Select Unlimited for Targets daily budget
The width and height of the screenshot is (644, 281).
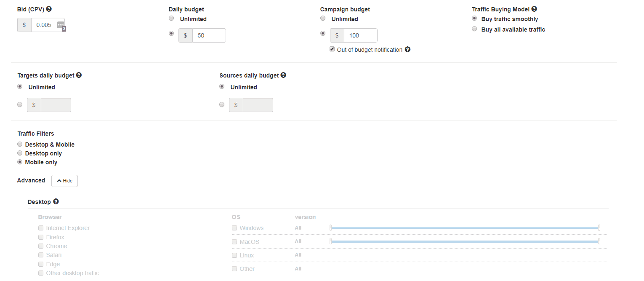(20, 86)
